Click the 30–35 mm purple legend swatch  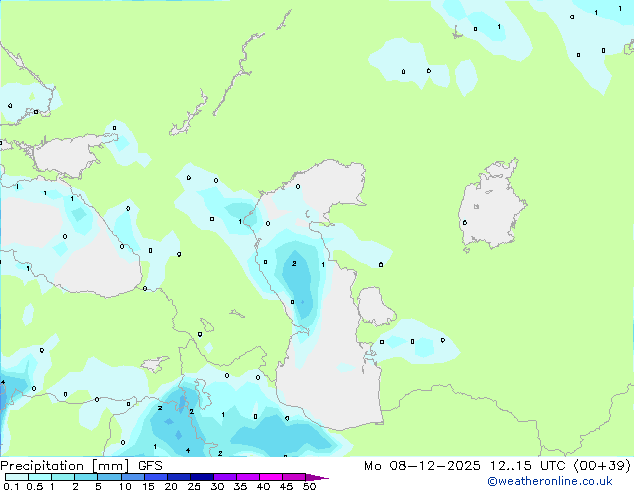tap(225, 477)
